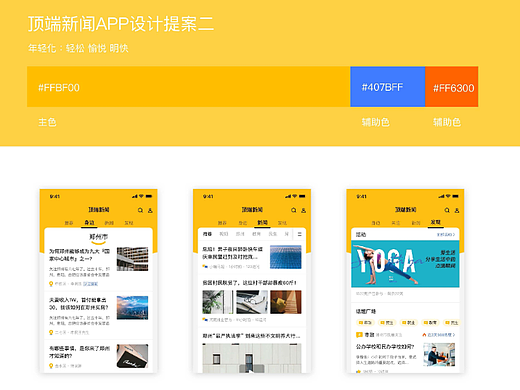Open the man-at-desk article thumbnail
The width and height of the screenshot is (520, 390).
(439, 355)
